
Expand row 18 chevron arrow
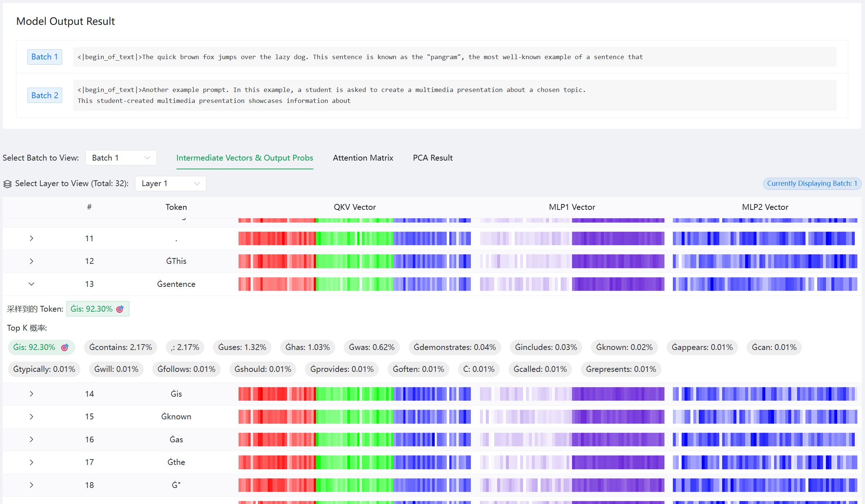[31, 485]
